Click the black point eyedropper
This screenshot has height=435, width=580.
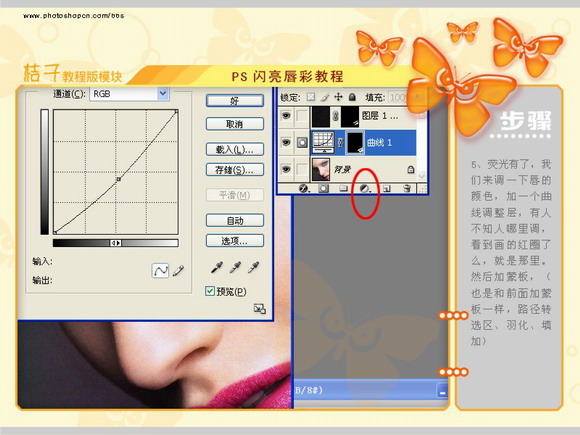pos(216,267)
